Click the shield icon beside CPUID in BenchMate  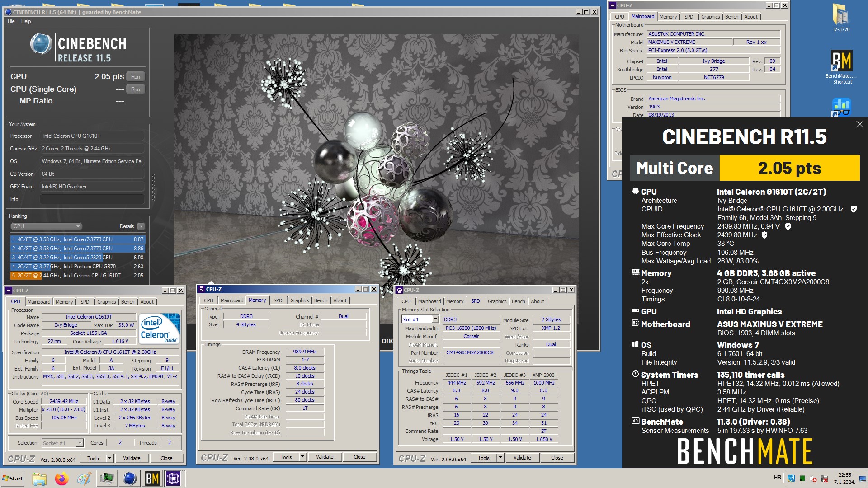[x=854, y=209]
